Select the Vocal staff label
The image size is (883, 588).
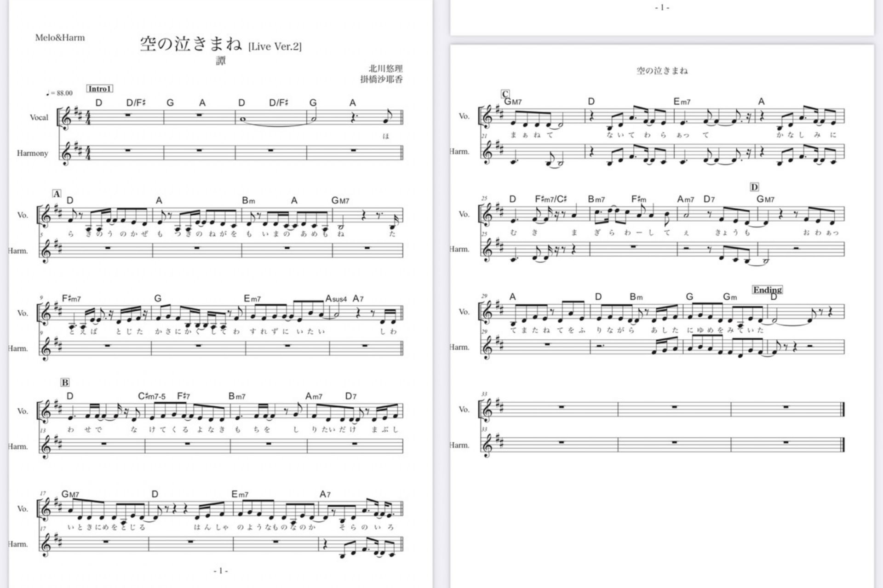pos(39,117)
